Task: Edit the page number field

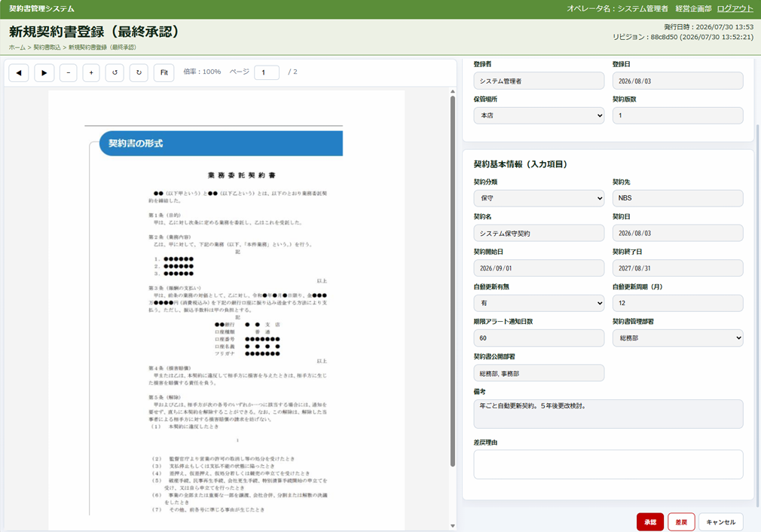Action: pyautogui.click(x=267, y=72)
